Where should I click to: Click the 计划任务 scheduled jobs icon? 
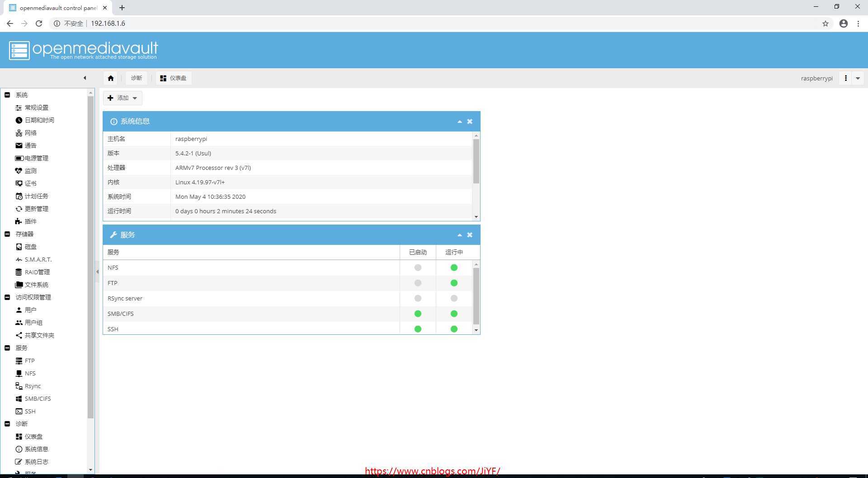coord(19,196)
